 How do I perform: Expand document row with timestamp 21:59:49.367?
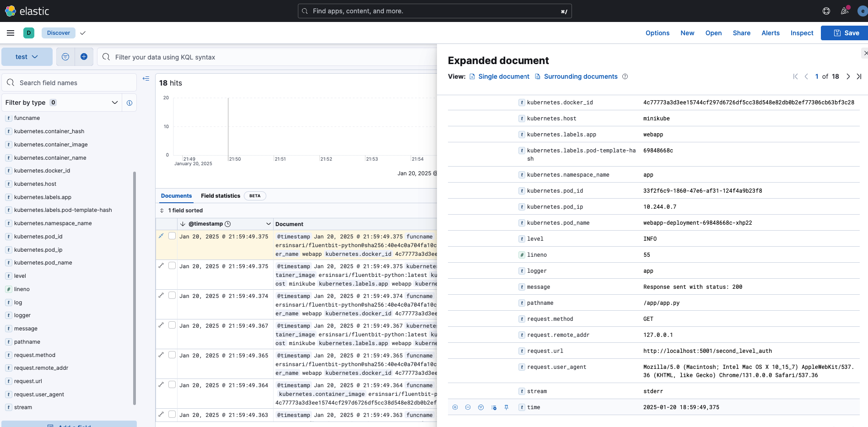[161, 325]
